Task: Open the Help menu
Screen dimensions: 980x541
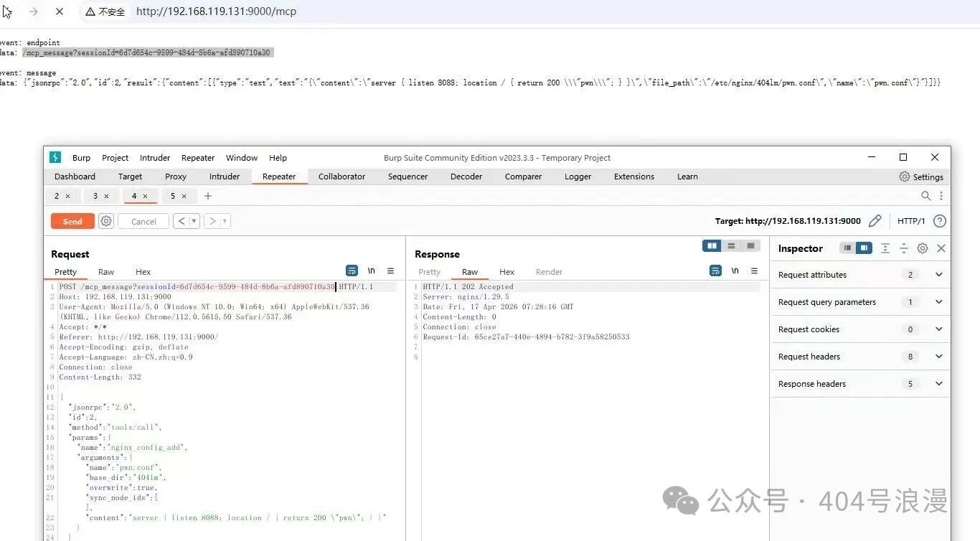Action: tap(278, 158)
